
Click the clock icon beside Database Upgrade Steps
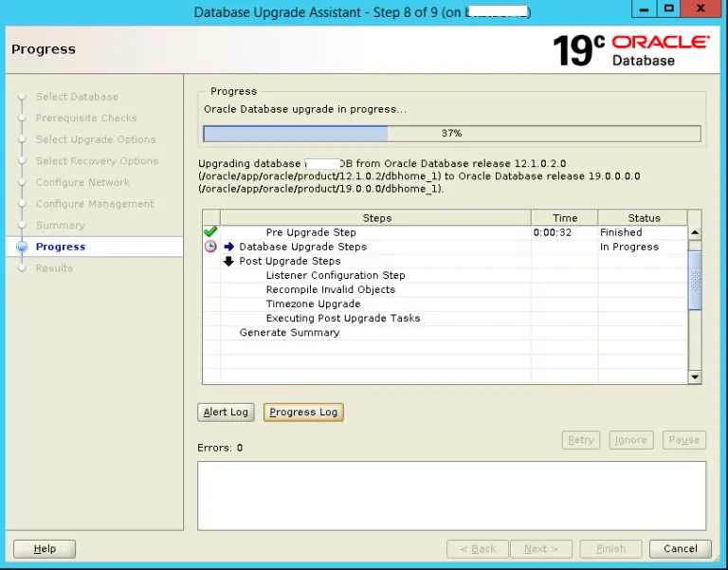click(210, 247)
